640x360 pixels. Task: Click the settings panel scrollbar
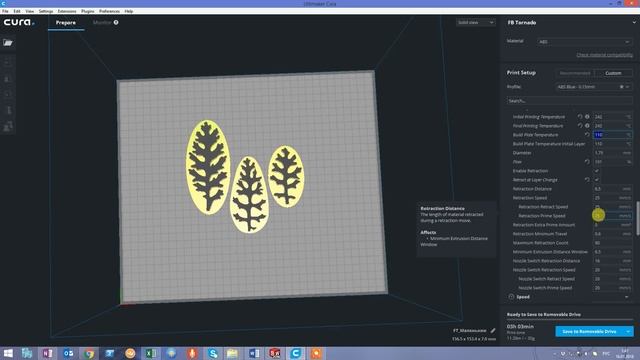(638, 218)
